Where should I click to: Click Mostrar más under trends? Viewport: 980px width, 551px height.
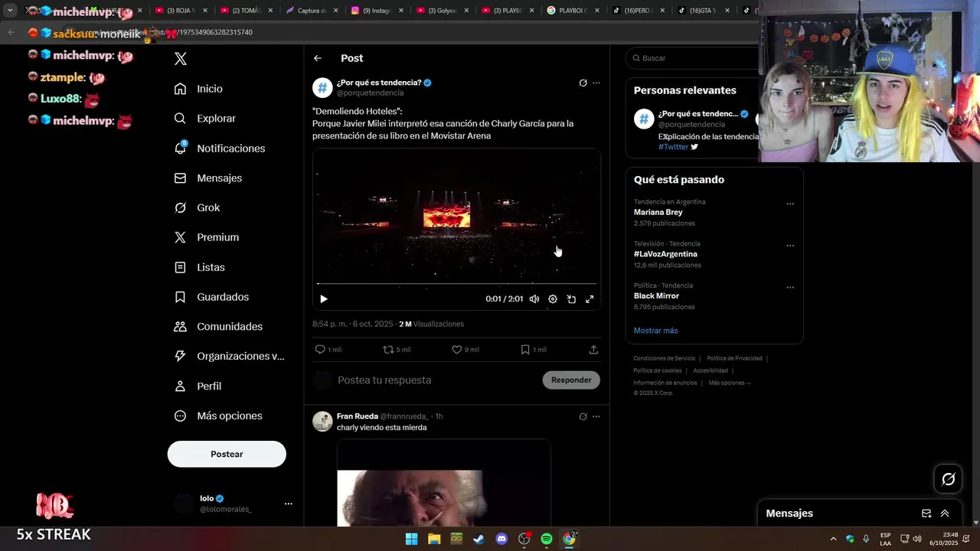tap(655, 331)
